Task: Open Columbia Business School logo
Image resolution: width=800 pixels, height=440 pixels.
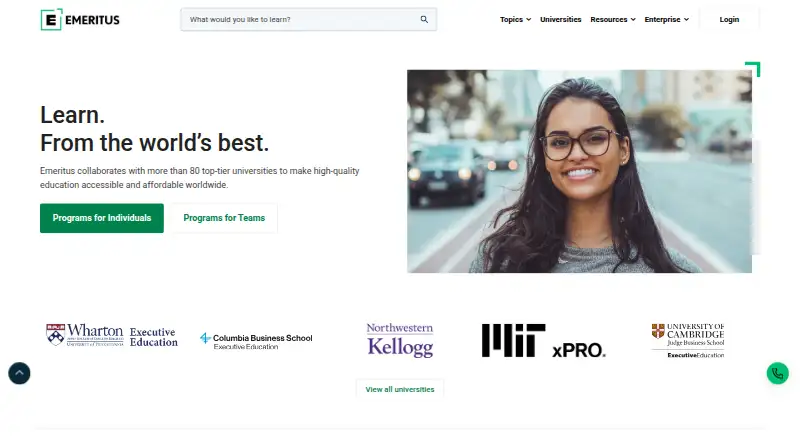Action: point(256,341)
